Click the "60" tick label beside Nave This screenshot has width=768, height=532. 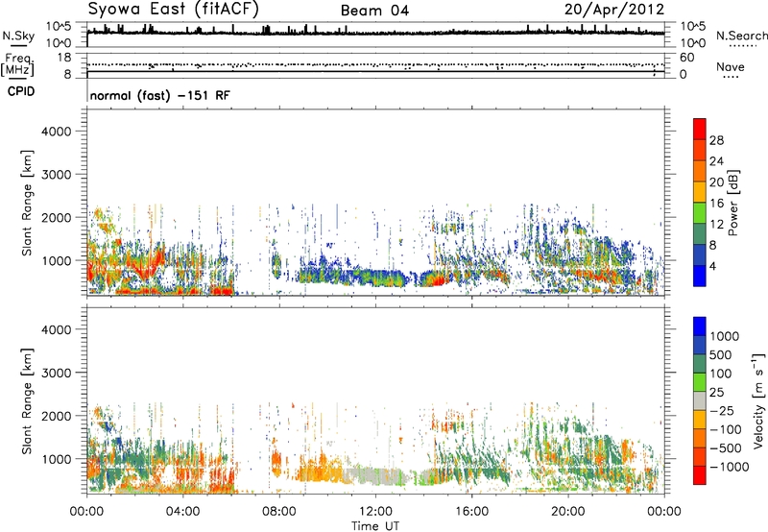point(686,58)
